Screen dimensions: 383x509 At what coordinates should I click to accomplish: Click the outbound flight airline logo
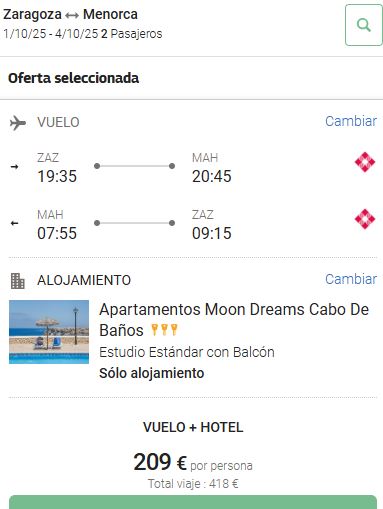pos(365,162)
